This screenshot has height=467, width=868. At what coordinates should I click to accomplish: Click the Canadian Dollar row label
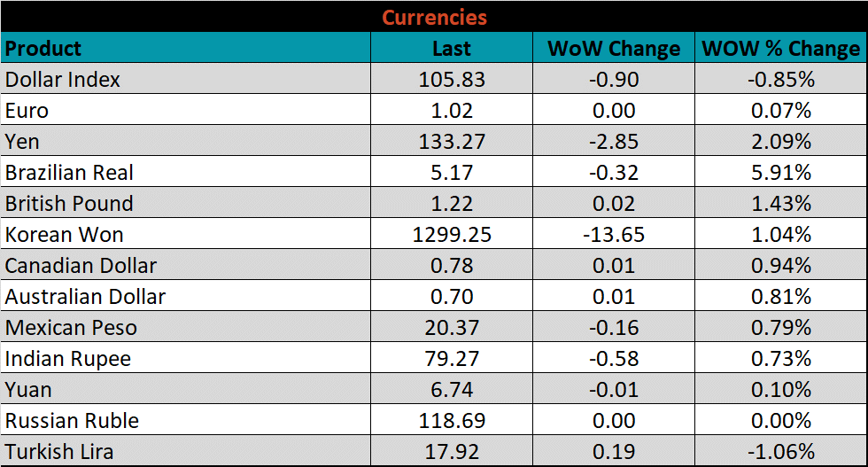pos(81,266)
